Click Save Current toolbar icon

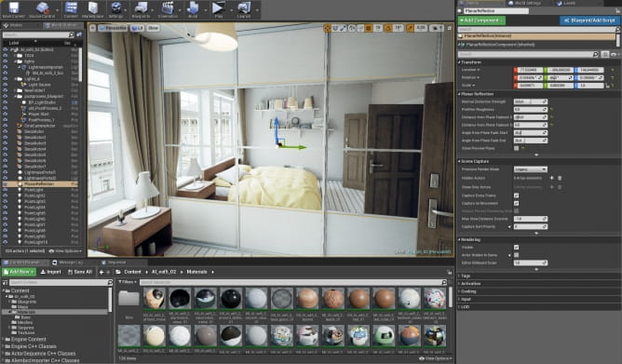click(x=13, y=8)
